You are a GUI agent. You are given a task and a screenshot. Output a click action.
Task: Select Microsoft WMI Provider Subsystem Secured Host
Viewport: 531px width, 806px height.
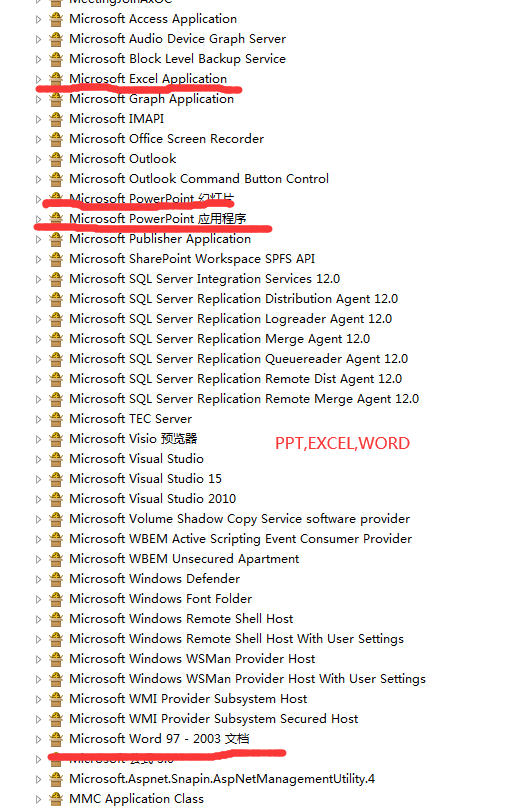pyautogui.click(x=214, y=719)
